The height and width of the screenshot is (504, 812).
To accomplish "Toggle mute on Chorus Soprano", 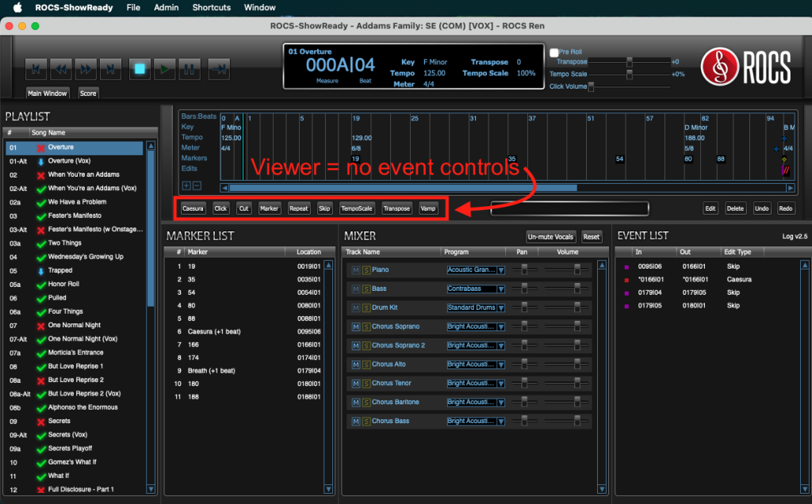I will (x=356, y=327).
